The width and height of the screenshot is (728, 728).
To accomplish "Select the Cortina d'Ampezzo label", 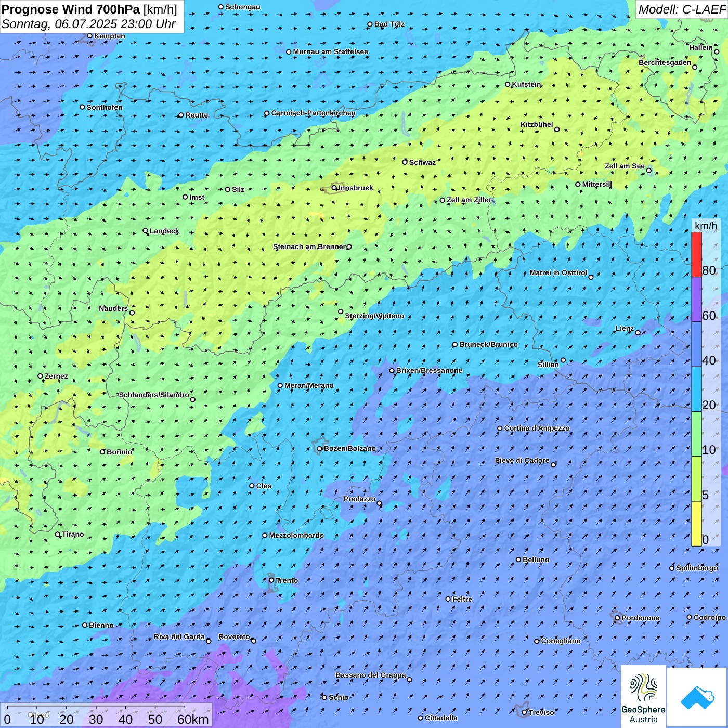I will click(x=537, y=428).
